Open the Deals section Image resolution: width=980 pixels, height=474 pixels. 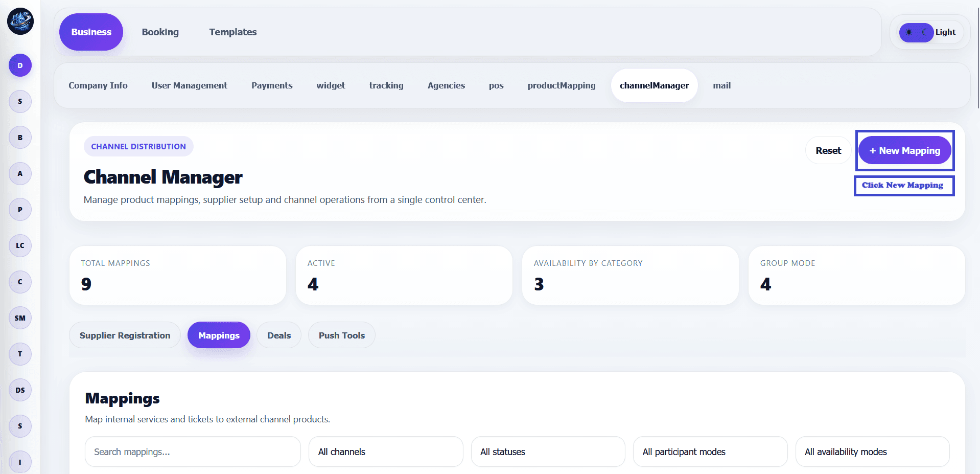point(279,335)
